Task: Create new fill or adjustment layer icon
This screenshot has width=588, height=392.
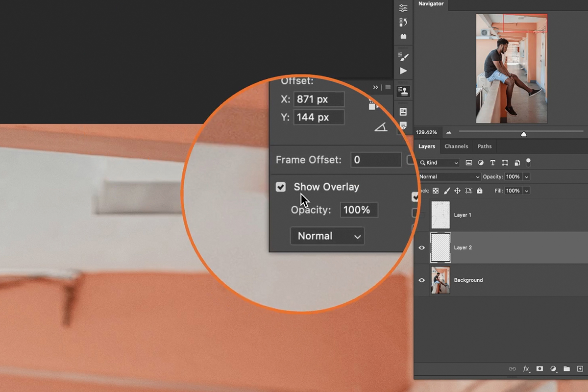Action: [x=553, y=368]
